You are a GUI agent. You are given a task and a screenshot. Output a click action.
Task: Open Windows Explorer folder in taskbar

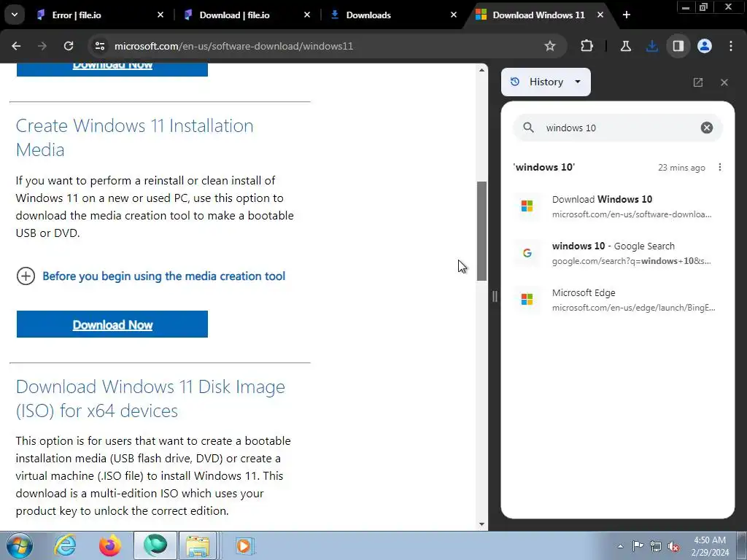198,545
